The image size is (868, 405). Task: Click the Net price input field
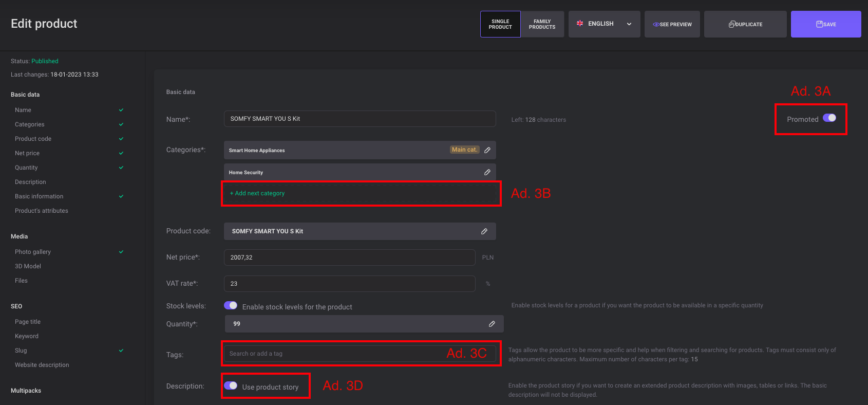tap(349, 257)
